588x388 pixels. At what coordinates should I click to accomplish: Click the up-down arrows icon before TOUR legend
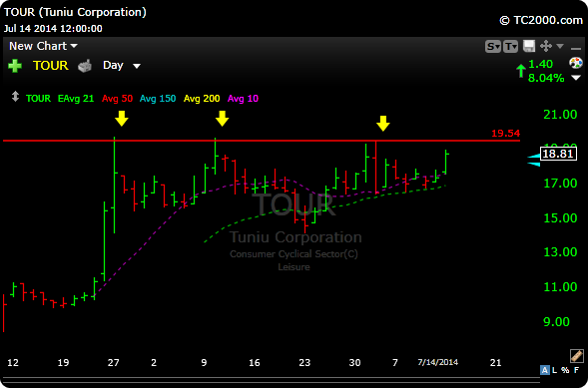15,97
